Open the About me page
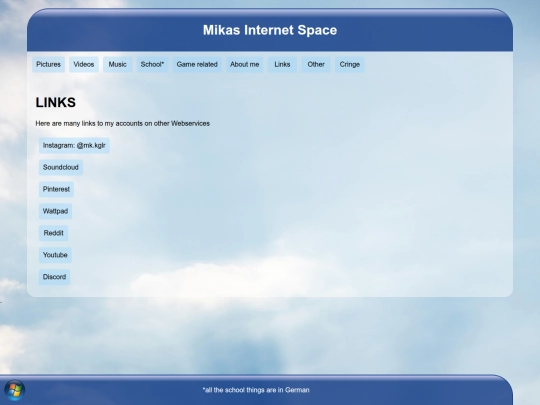This screenshot has width=540, height=405. [245, 64]
